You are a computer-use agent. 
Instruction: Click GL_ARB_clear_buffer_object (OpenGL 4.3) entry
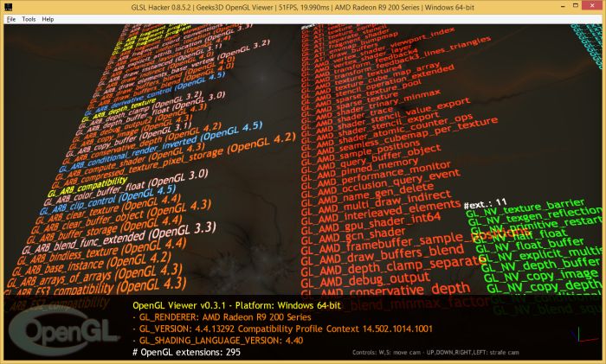pos(121,216)
